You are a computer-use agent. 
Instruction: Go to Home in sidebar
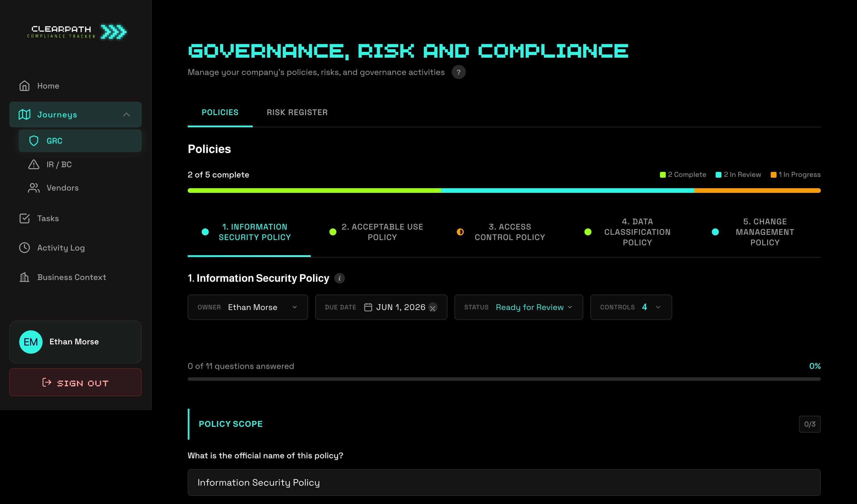click(x=75, y=86)
